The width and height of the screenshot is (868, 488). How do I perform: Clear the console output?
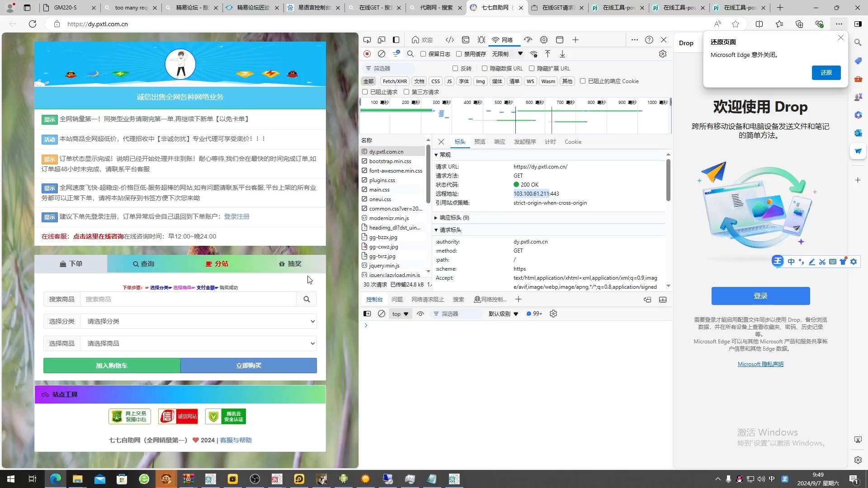pyautogui.click(x=382, y=314)
